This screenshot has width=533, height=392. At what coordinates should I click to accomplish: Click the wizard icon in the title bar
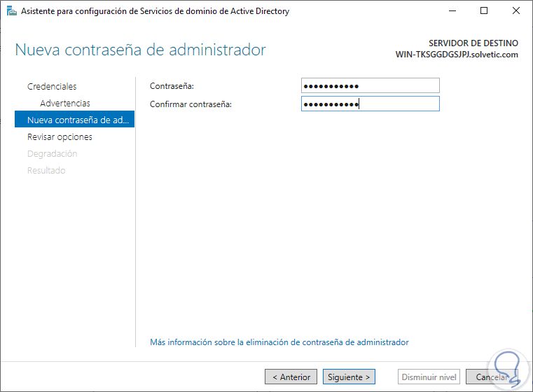click(12, 11)
